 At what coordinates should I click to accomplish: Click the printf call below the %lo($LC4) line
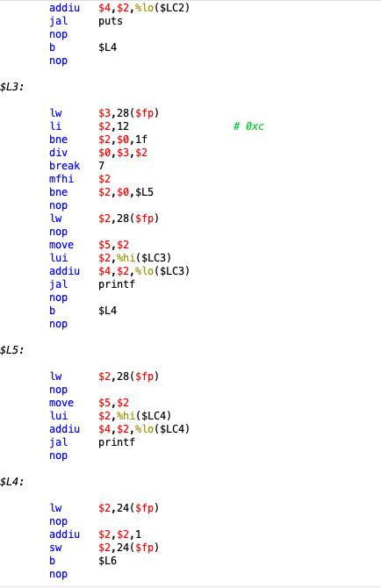[117, 442]
